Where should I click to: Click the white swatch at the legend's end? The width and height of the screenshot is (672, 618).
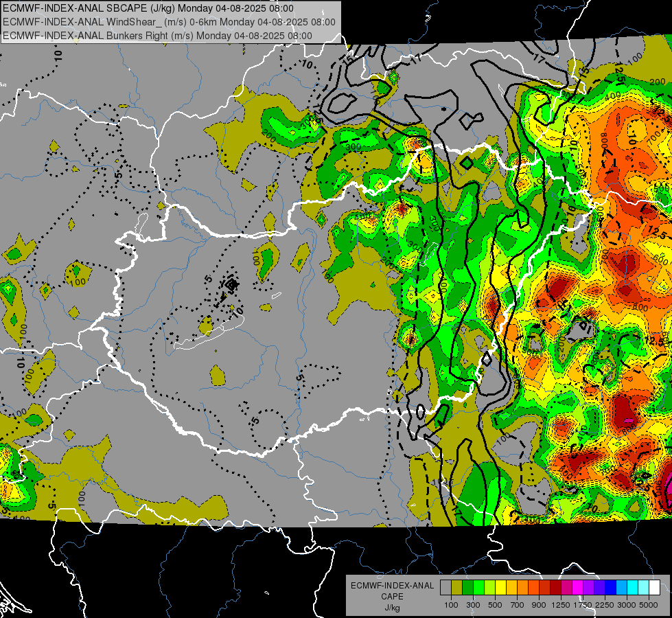[654, 587]
